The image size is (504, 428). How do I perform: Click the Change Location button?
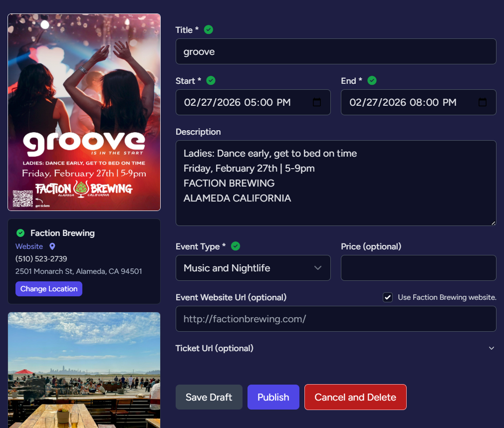click(x=49, y=289)
